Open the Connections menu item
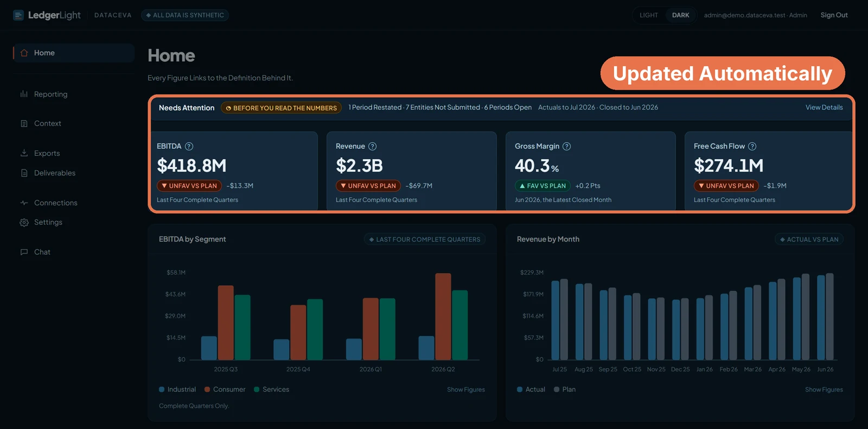Screen dimensions: 868x429 (74, 203)
